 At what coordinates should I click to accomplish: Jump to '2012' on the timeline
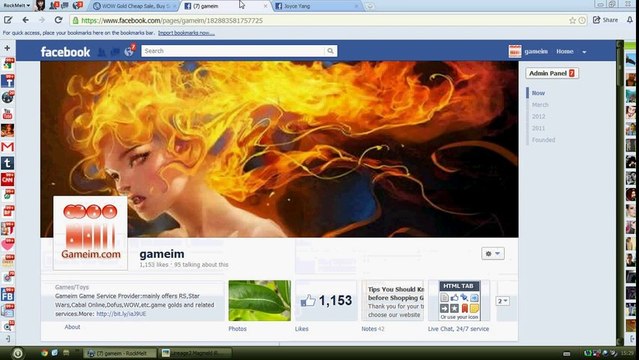(538, 117)
